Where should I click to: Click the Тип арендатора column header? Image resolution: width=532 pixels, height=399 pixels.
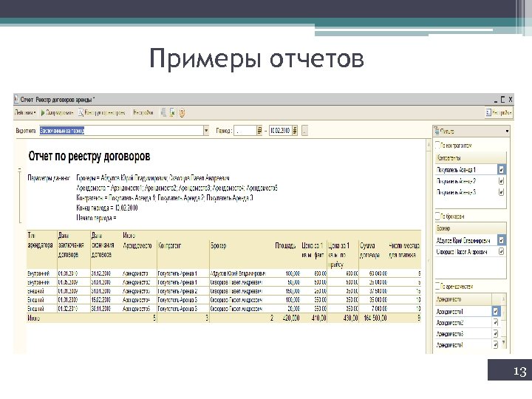[40, 240]
